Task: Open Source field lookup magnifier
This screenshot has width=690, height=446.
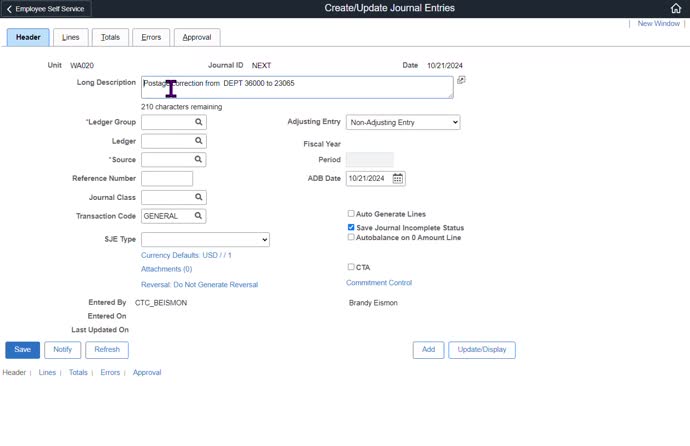Action: [199, 159]
